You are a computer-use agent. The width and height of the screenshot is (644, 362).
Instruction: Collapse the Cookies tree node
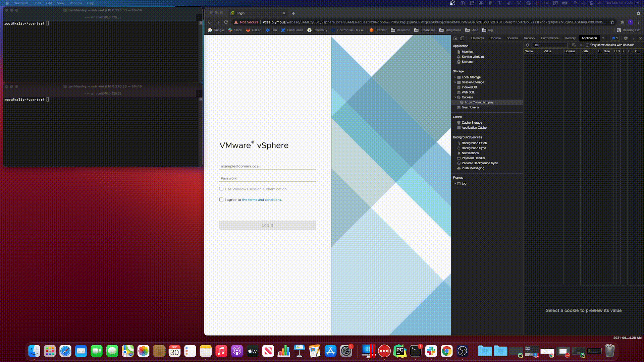455,97
